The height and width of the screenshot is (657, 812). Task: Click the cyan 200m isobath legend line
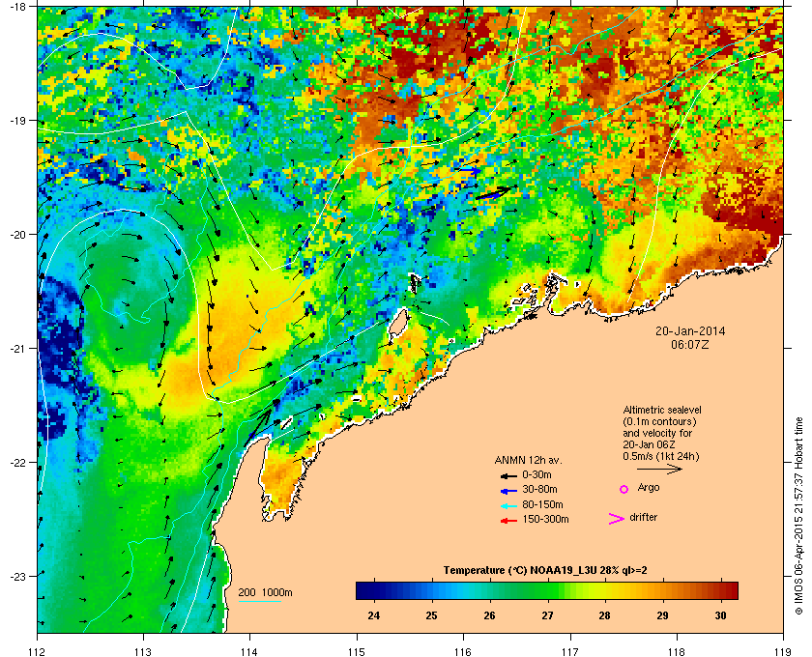(x=259, y=601)
